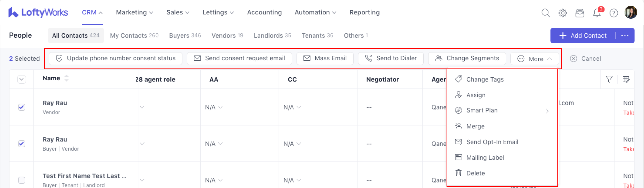This screenshot has width=644, height=188.
Task: Open the search magnifier icon
Action: click(x=545, y=13)
